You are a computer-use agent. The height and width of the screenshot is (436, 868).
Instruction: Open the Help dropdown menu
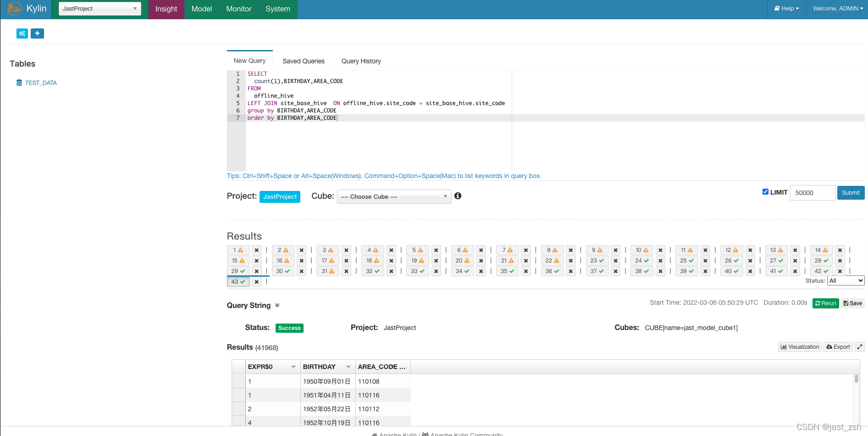pyautogui.click(x=787, y=9)
